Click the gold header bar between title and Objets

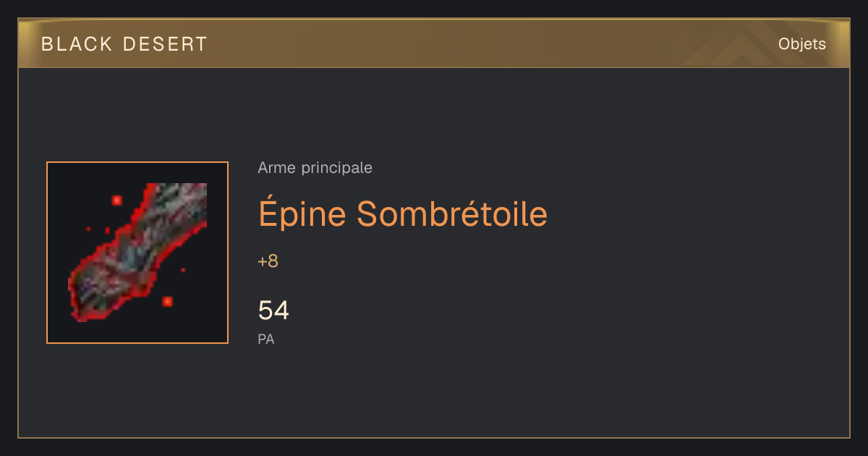click(x=448, y=44)
